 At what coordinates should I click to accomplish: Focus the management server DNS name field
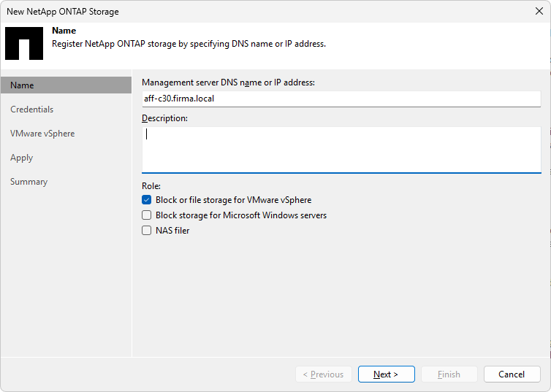coord(341,99)
